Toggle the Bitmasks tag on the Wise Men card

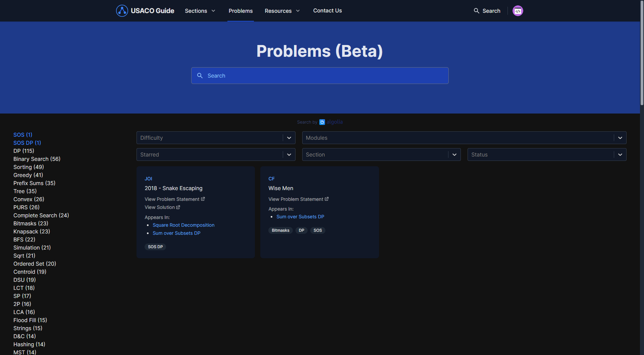click(280, 230)
